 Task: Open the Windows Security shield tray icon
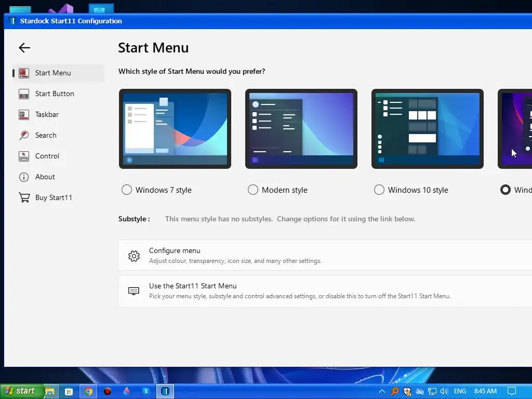[407, 391]
